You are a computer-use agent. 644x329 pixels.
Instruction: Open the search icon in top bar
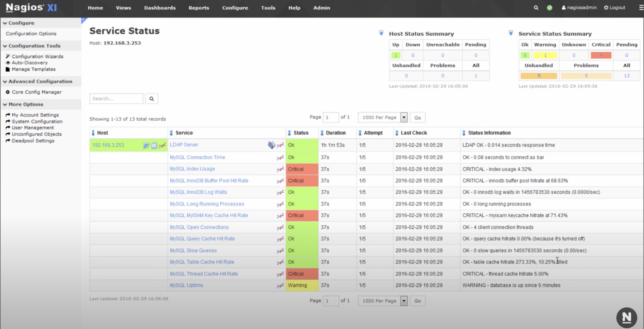pyautogui.click(x=536, y=8)
